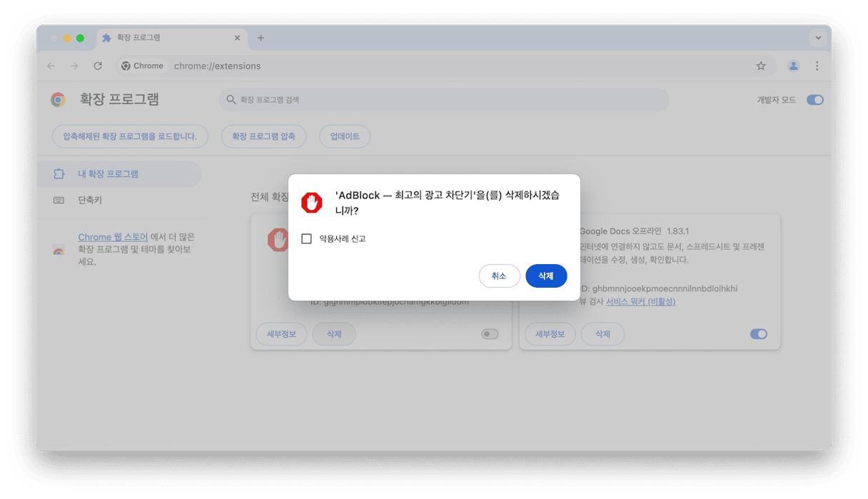Toggle the AdBlock extension switch
The height and width of the screenshot is (499, 868).
coord(490,334)
